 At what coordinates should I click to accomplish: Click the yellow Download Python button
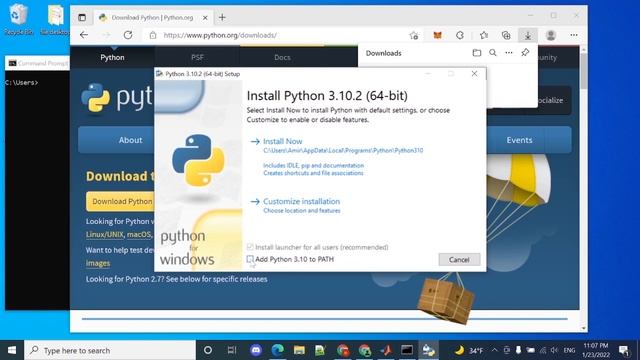120,201
